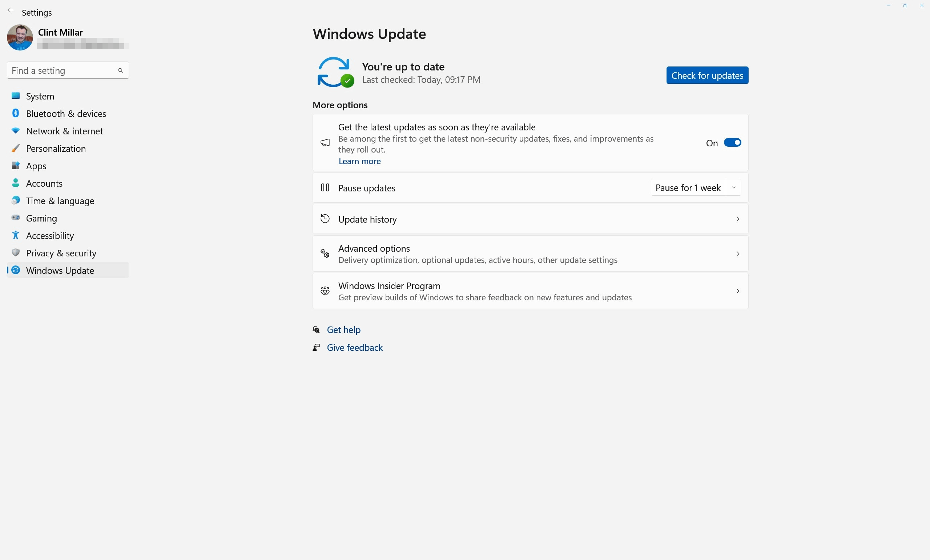The image size is (930, 560).
Task: Click the pause icon beside Pause updates
Action: (x=325, y=187)
